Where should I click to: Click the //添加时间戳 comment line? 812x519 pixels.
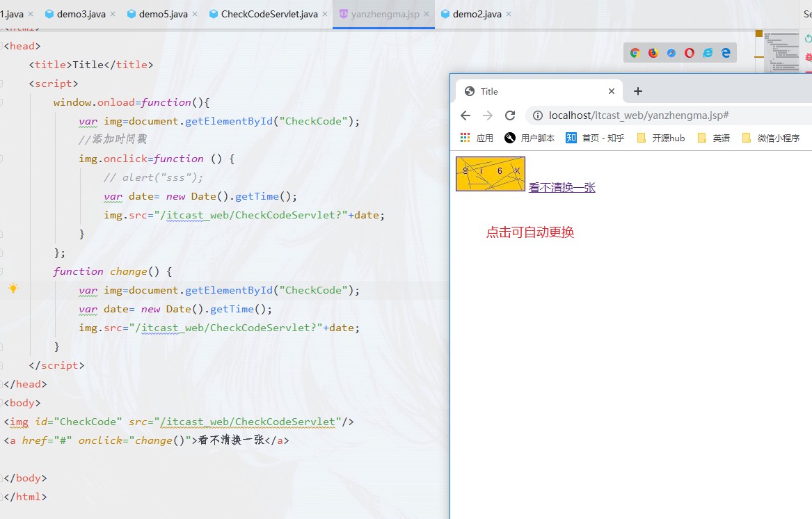pos(113,139)
